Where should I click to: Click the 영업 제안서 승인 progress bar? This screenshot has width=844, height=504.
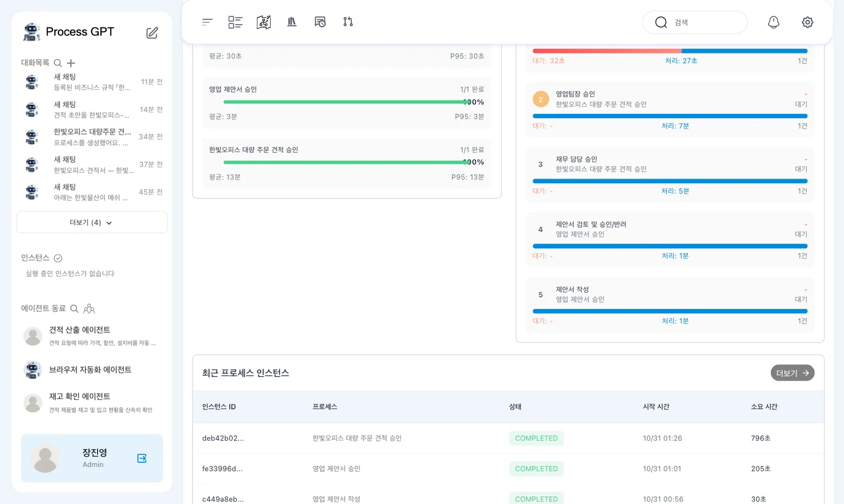coord(346,102)
